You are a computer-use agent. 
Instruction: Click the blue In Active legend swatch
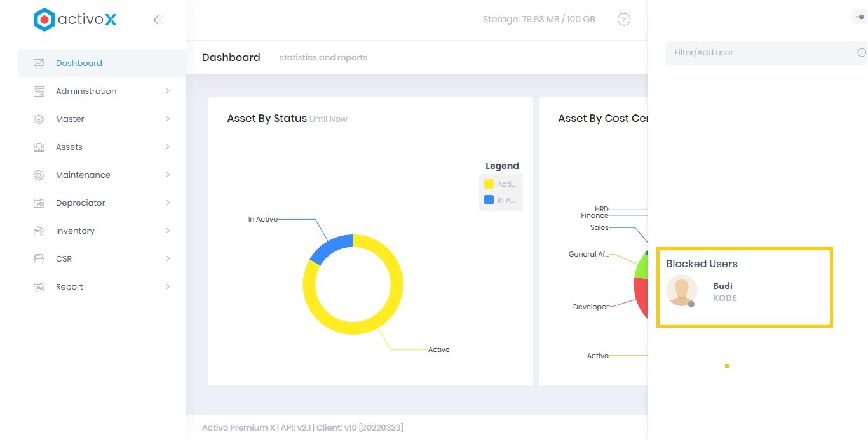click(x=489, y=200)
